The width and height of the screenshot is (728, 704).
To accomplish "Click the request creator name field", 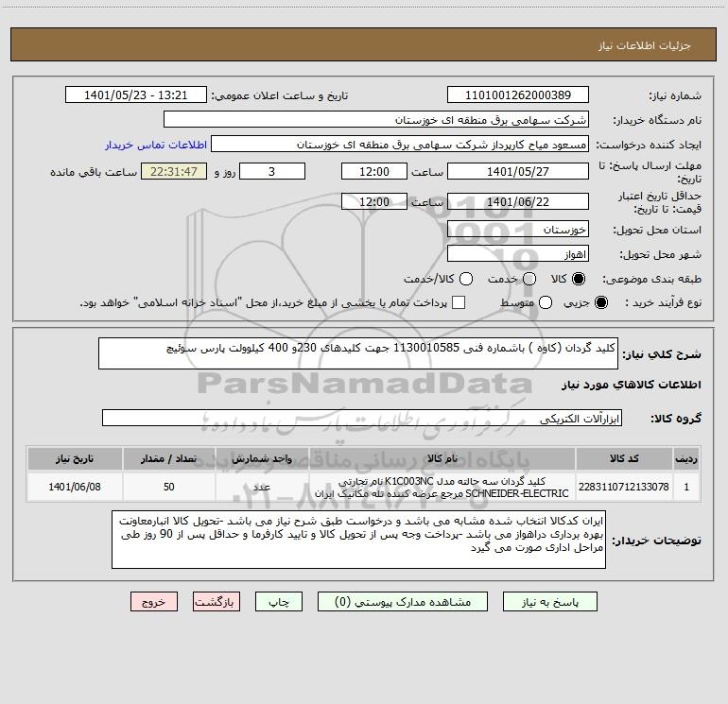I will click(400, 145).
